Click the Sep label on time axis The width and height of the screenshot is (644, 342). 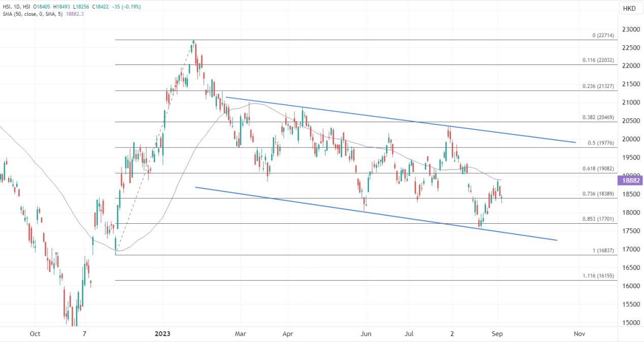498,334
